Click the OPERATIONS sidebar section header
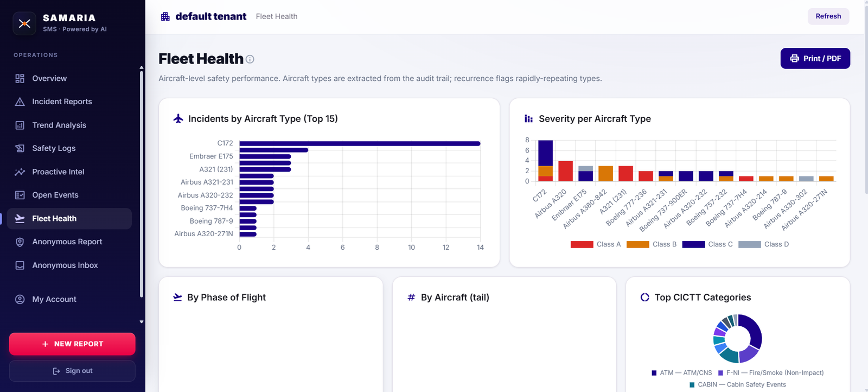Screen dimensions: 868x392 point(36,55)
